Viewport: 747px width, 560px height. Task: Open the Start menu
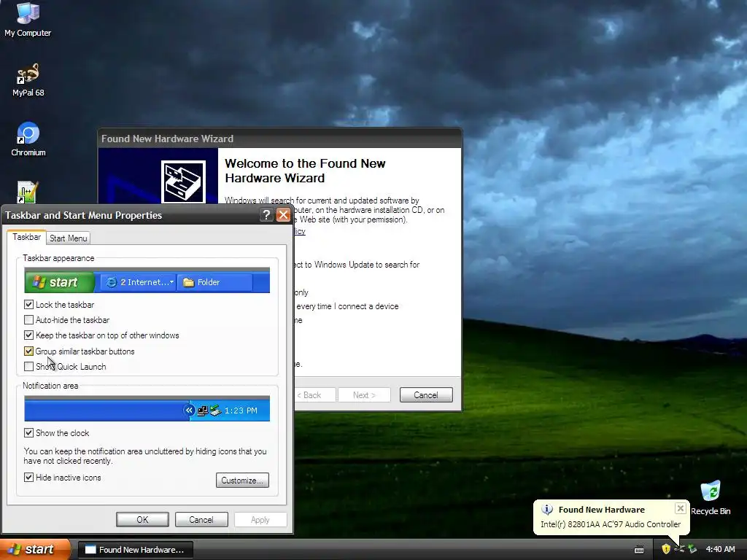[x=34, y=550]
